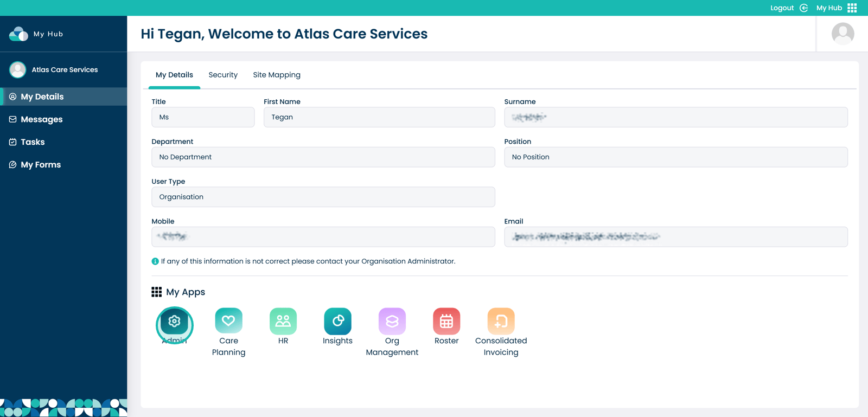Open the Roster app
The height and width of the screenshot is (417, 868).
pyautogui.click(x=446, y=321)
